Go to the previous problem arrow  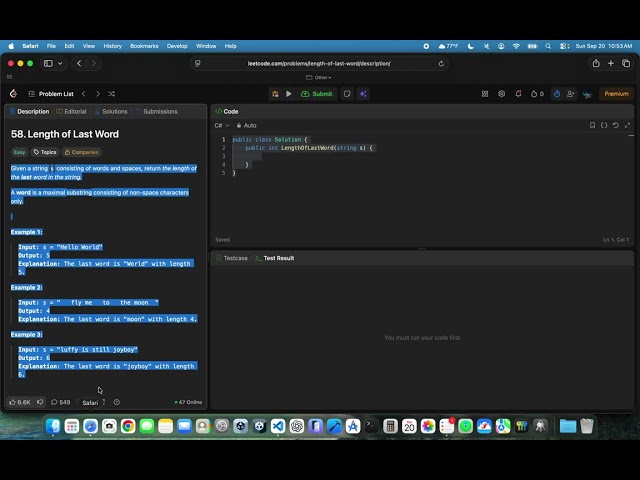84,94
